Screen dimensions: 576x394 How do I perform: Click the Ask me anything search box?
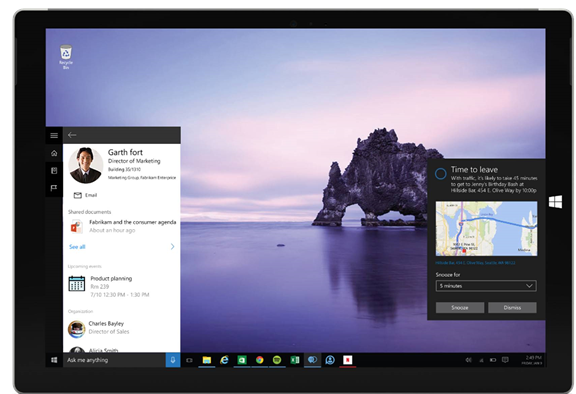point(114,360)
